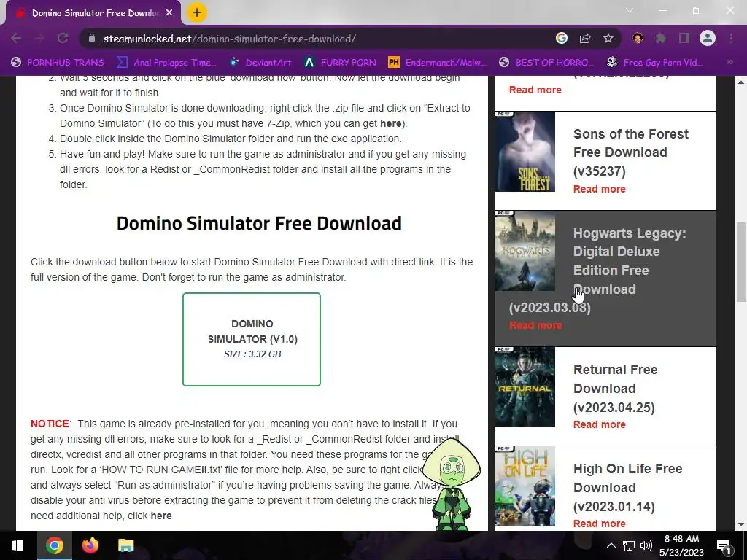
Task: Click the network tray icon
Action: click(629, 545)
